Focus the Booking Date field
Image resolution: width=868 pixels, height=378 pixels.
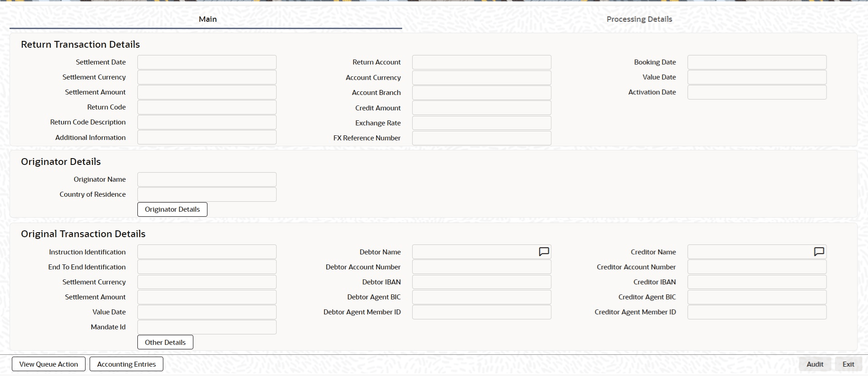click(757, 62)
